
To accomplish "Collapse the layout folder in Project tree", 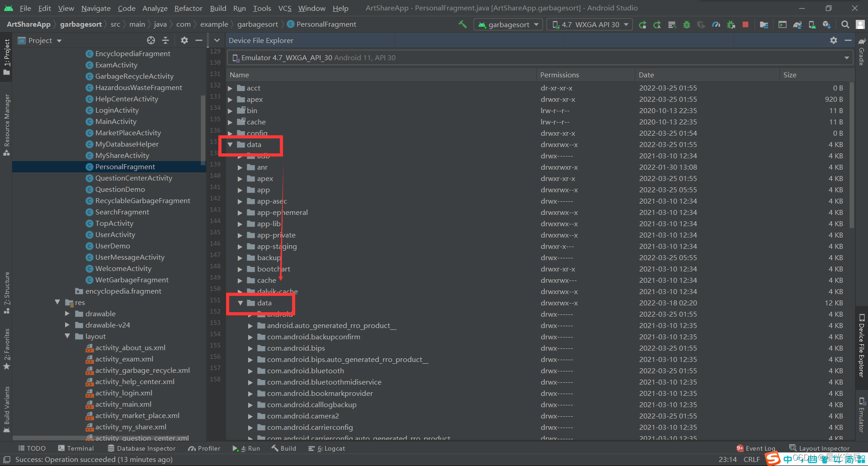I will (x=67, y=336).
